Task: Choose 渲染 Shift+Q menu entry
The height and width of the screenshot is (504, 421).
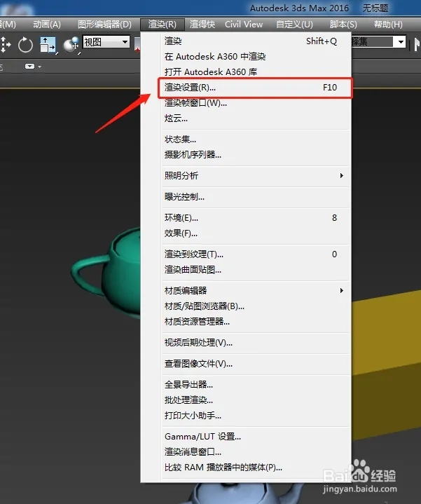Action: pyautogui.click(x=256, y=41)
